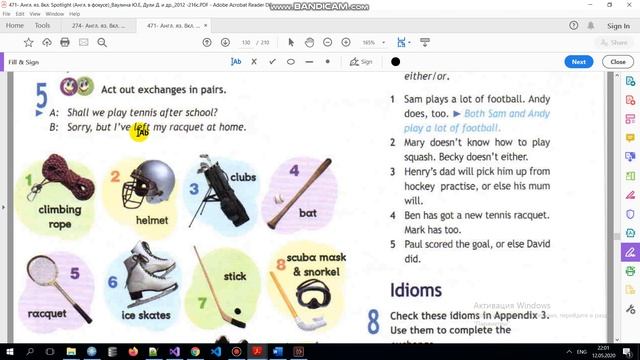Select the arrow selection tool

tap(291, 42)
